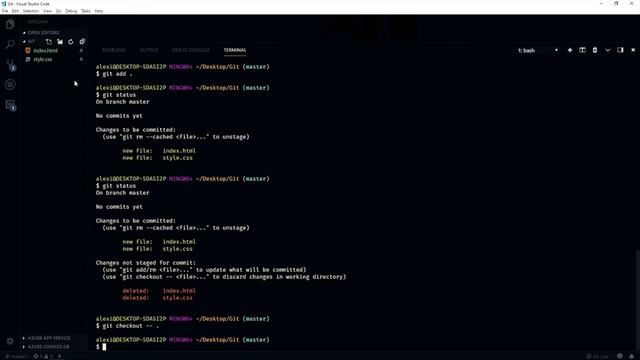Click the master branch status item
The width and height of the screenshot is (640, 360).
click(16, 356)
